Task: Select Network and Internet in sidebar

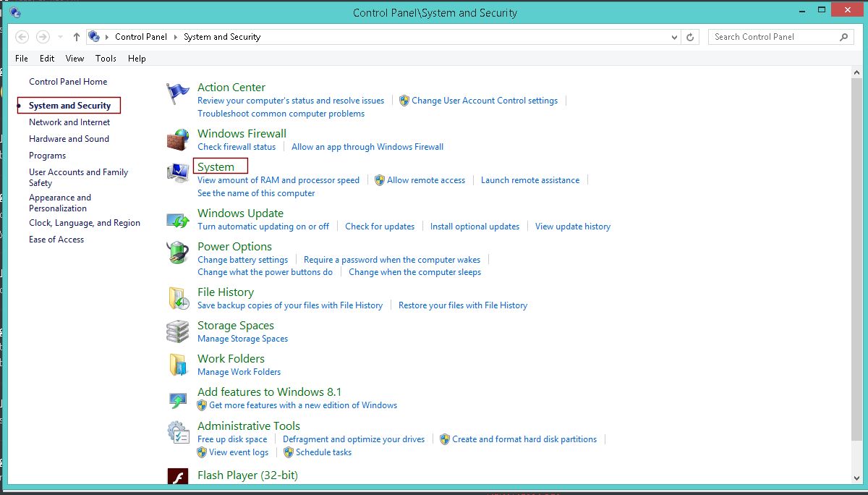Action: pos(69,122)
